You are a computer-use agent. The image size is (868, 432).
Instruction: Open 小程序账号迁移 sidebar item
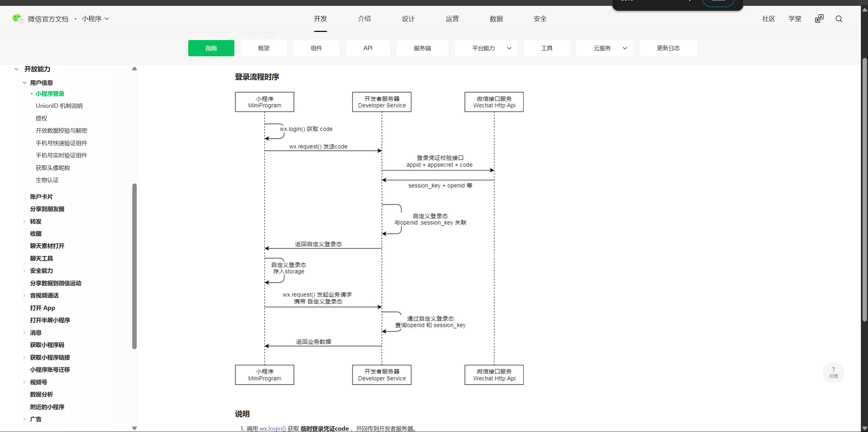50,370
